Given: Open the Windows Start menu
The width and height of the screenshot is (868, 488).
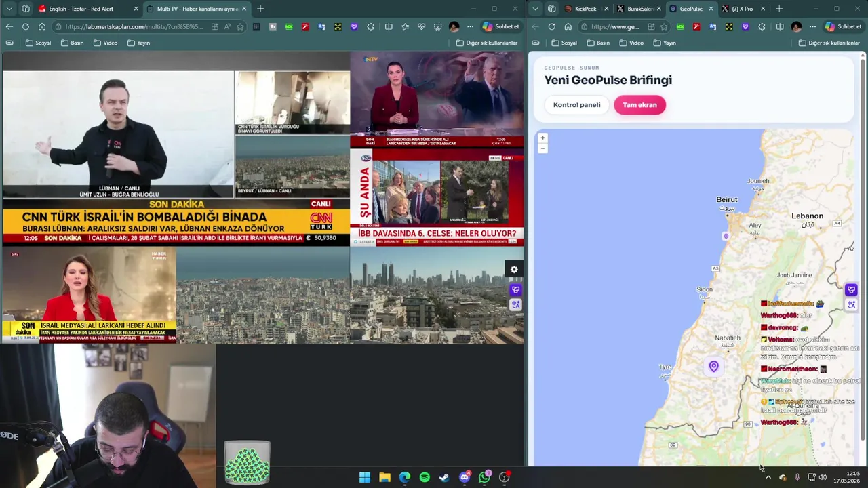Looking at the screenshot, I should point(365,477).
